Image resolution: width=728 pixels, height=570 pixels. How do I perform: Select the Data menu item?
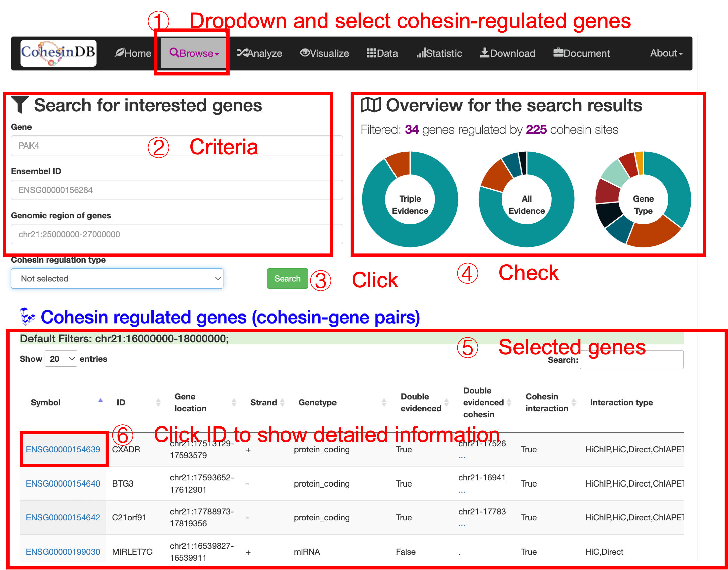(382, 53)
